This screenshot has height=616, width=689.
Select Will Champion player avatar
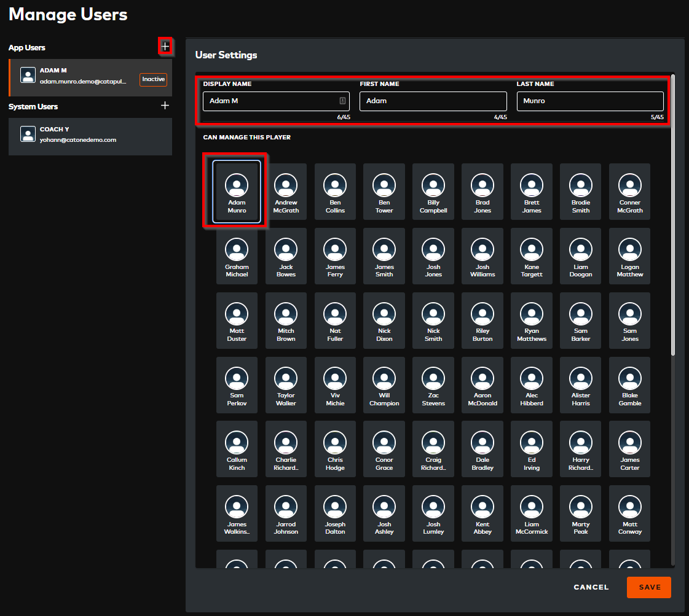tap(384, 378)
